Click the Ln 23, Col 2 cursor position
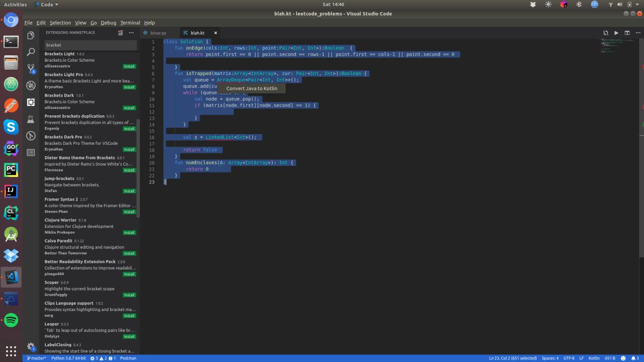This screenshot has width=644, height=362. [x=513, y=358]
